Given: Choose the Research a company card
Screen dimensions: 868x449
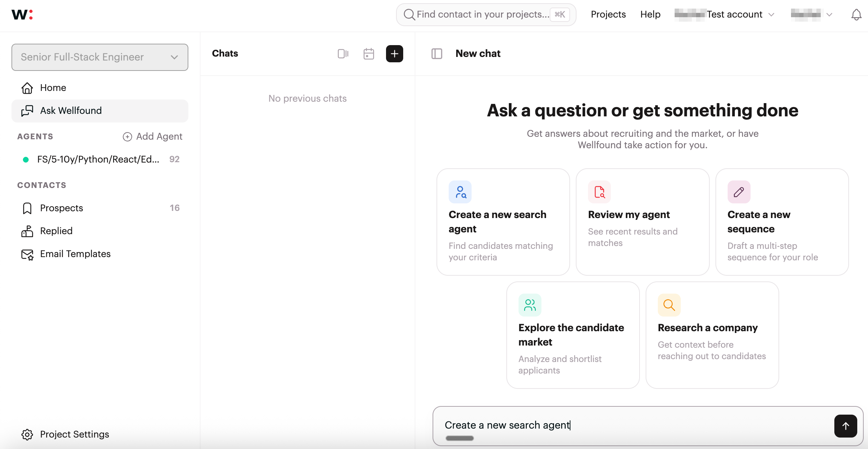Looking at the screenshot, I should tap(712, 335).
